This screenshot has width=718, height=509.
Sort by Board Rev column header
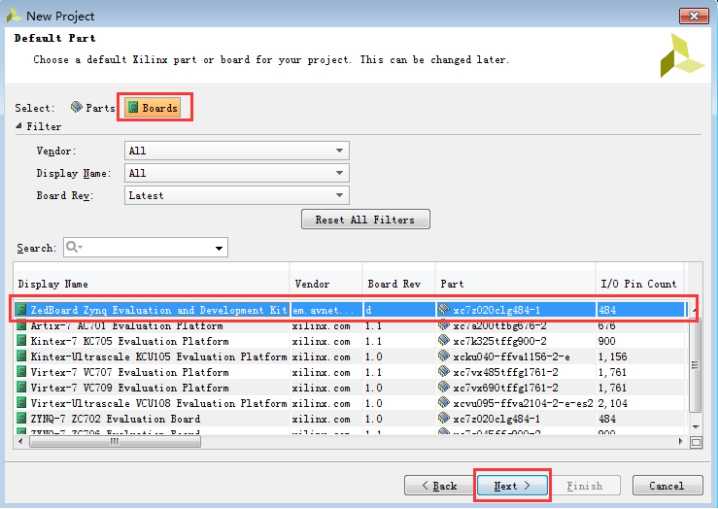pyautogui.click(x=398, y=284)
